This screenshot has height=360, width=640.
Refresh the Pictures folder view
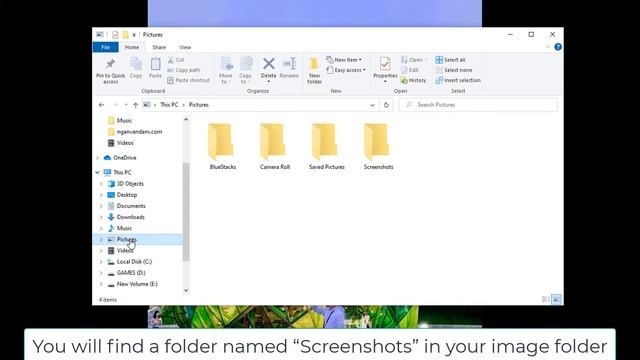point(386,105)
